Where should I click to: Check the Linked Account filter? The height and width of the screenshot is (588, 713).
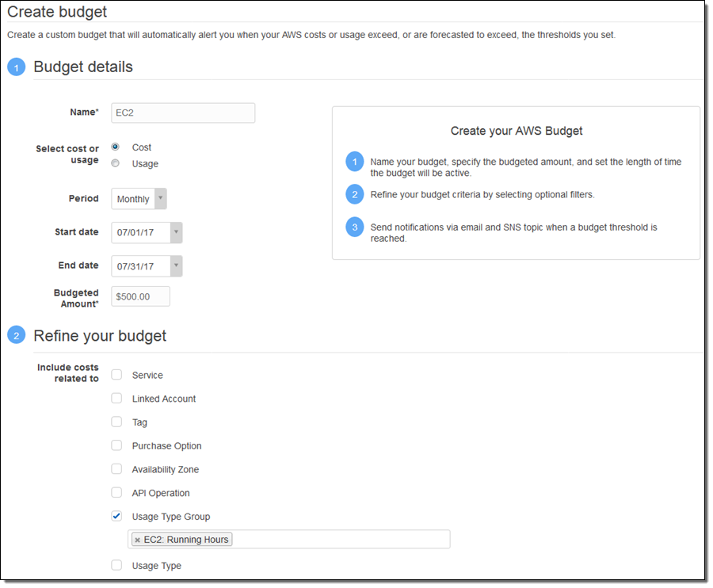click(116, 399)
